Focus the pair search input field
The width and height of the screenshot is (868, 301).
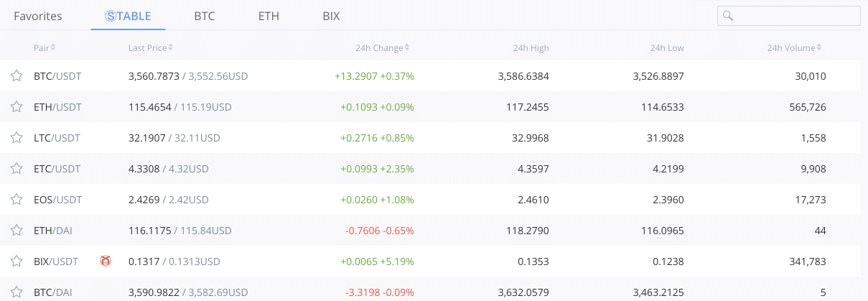pyautogui.click(x=788, y=16)
